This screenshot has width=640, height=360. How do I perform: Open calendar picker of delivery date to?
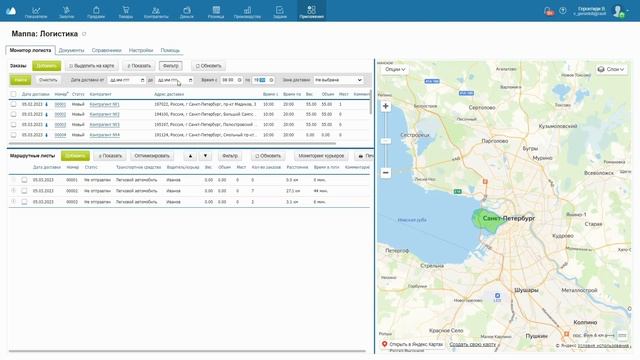pos(190,80)
